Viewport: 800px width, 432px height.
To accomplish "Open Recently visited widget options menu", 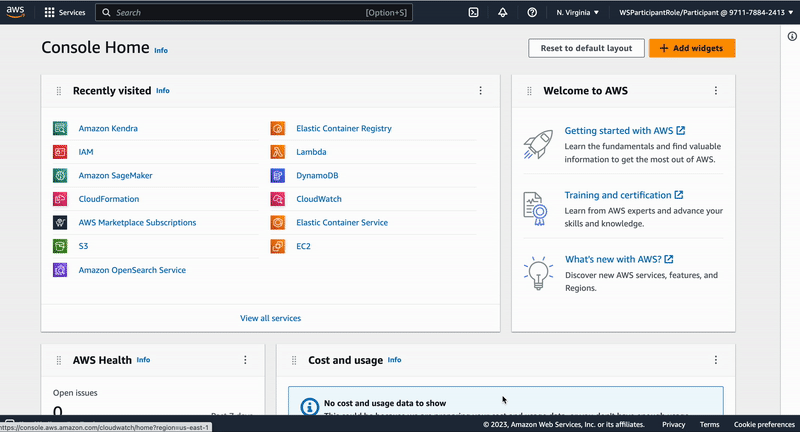I will coord(480,91).
